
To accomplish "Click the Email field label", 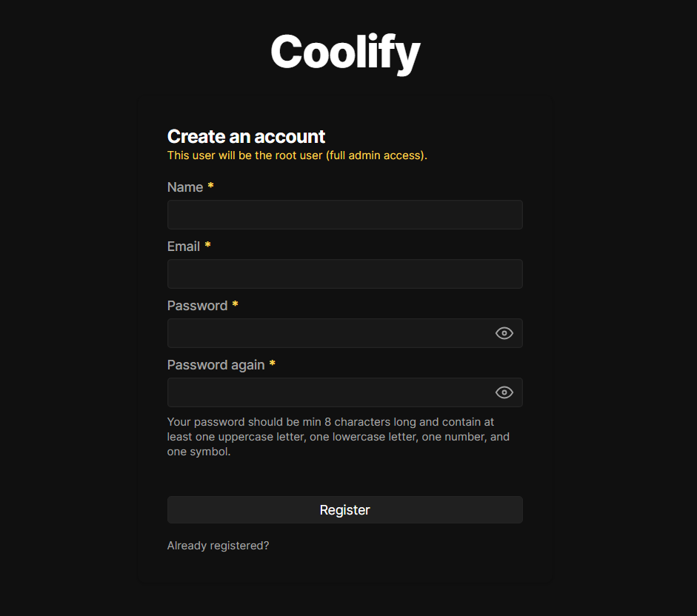I will tap(184, 247).
